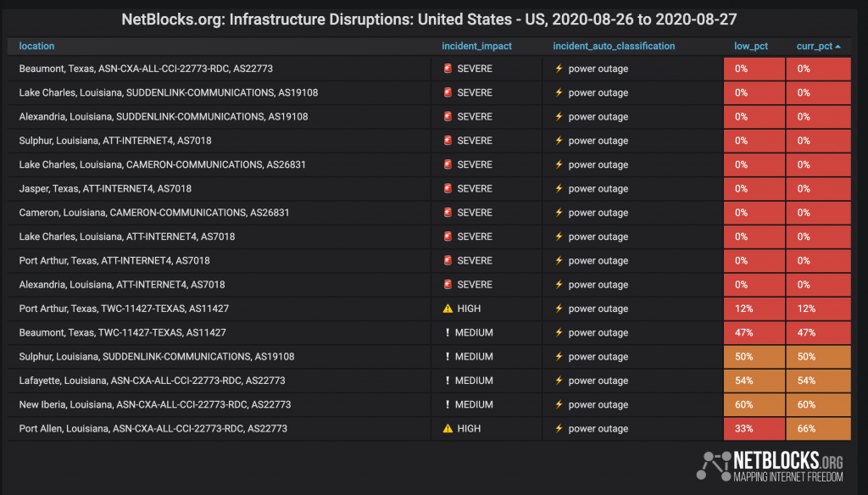Click the siren icon in the Cameron, Louisiana row

448,213
